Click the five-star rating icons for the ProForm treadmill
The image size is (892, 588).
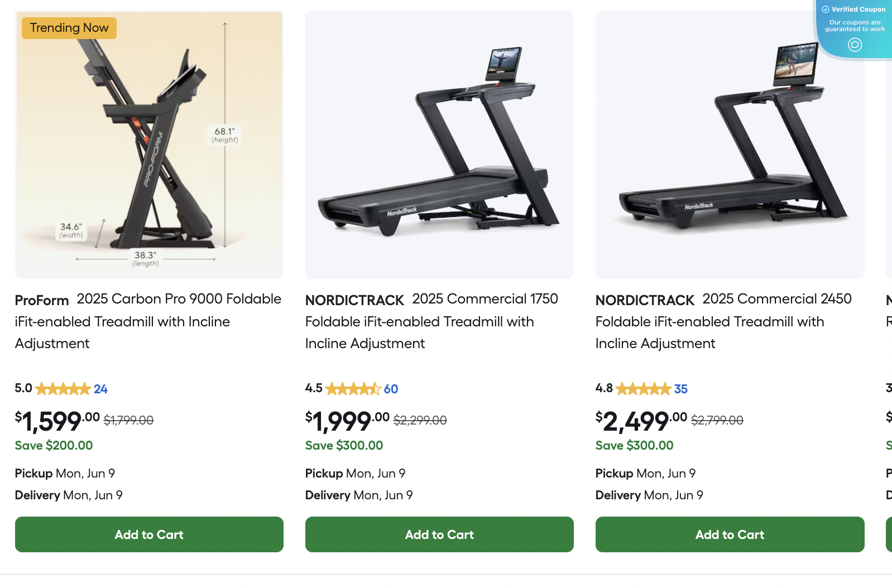click(63, 388)
